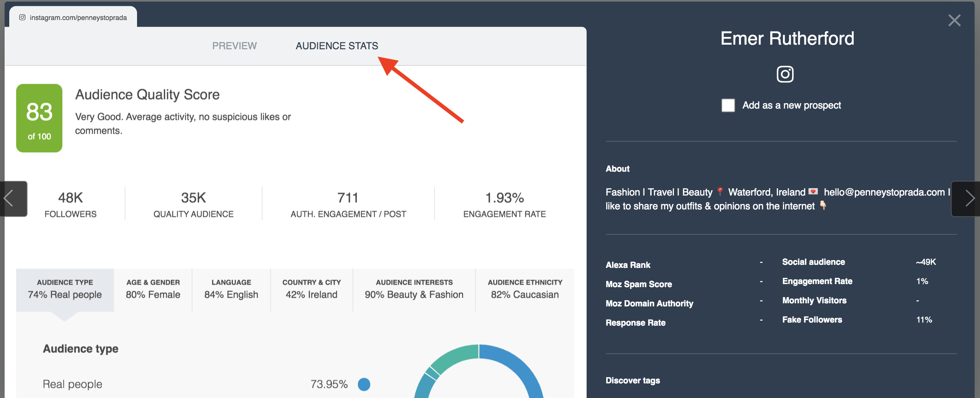Image resolution: width=980 pixels, height=398 pixels.
Task: View Audience Interests 90% Beauty & Fashion
Action: click(x=414, y=289)
